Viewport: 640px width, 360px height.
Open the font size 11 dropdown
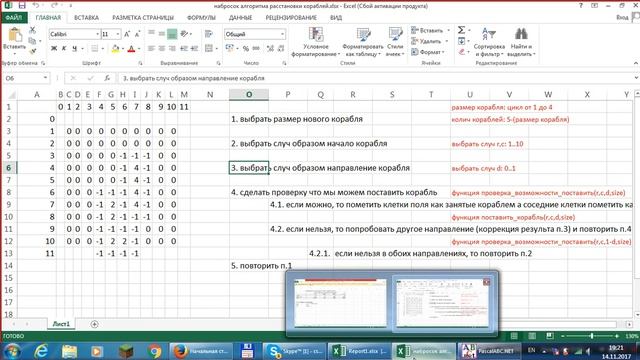(118, 34)
